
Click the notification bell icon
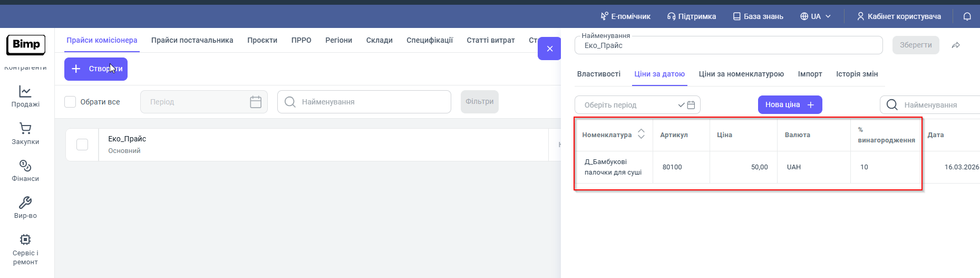coord(967,16)
